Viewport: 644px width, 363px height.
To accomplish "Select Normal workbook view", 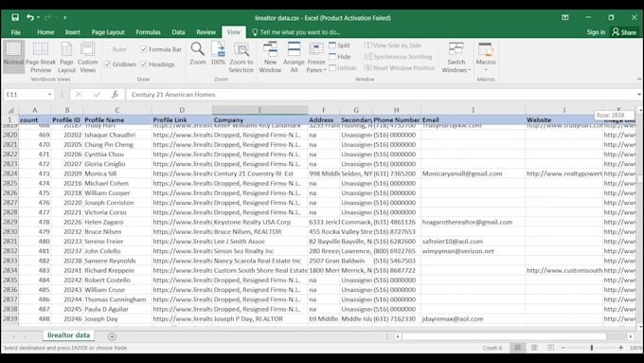I will [x=13, y=56].
